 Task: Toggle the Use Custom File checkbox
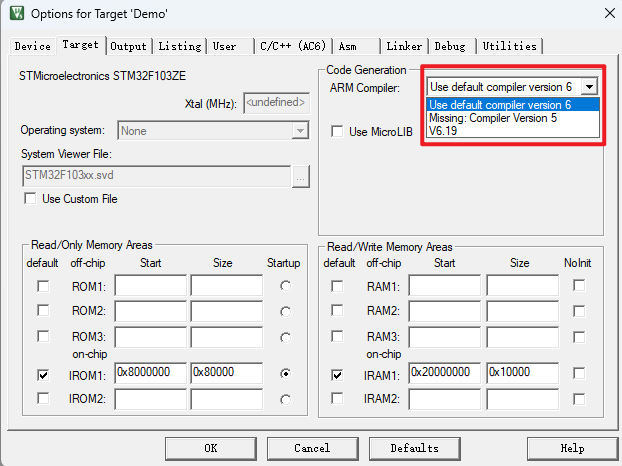pos(29,199)
